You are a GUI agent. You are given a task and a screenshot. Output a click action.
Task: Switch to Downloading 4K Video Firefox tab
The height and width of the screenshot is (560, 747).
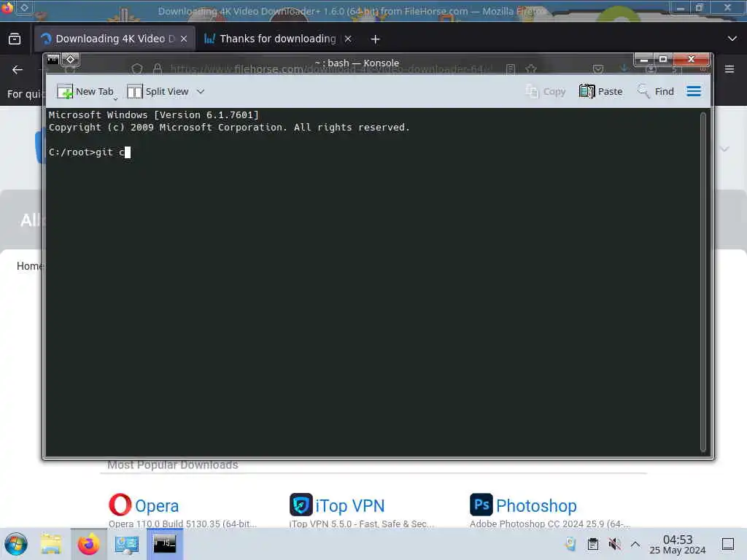(x=115, y=39)
